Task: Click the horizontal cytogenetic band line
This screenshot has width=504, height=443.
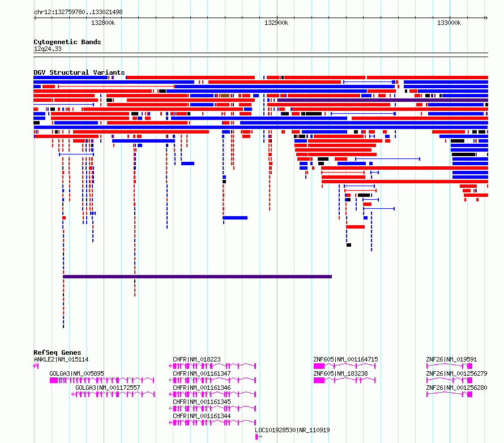Action: click(x=260, y=55)
